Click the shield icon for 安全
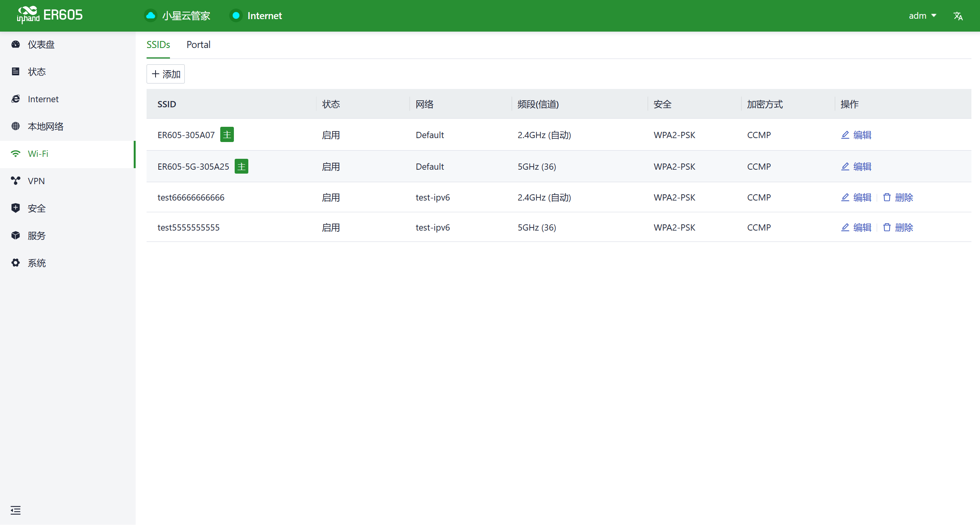 [x=16, y=208]
